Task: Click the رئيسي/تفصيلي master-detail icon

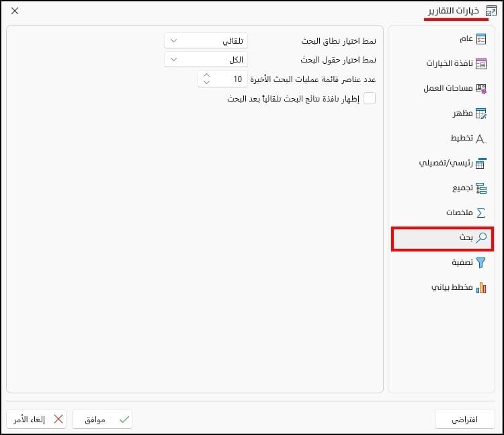Action: coord(481,163)
